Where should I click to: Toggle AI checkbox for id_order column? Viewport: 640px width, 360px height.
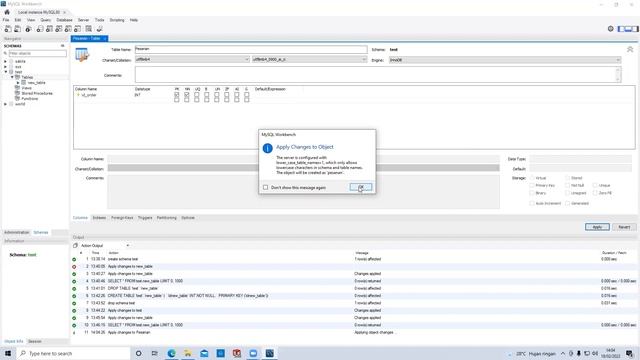pyautogui.click(x=237, y=95)
